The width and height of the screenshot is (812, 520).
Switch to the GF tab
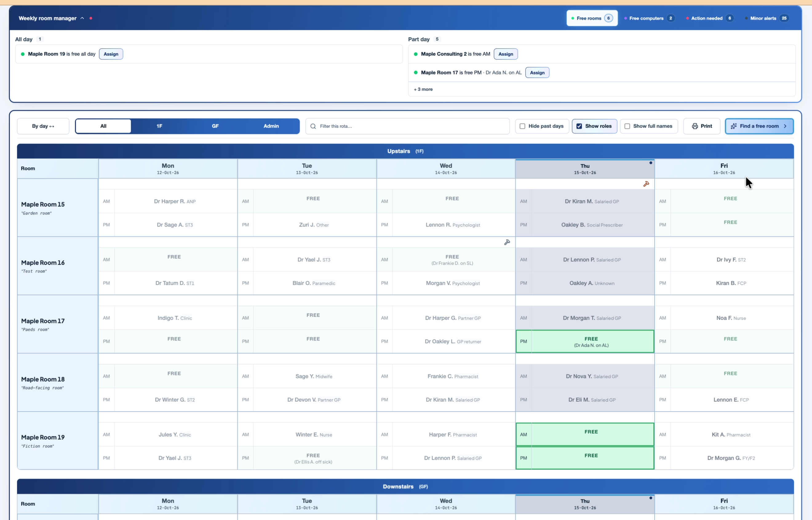[215, 126]
